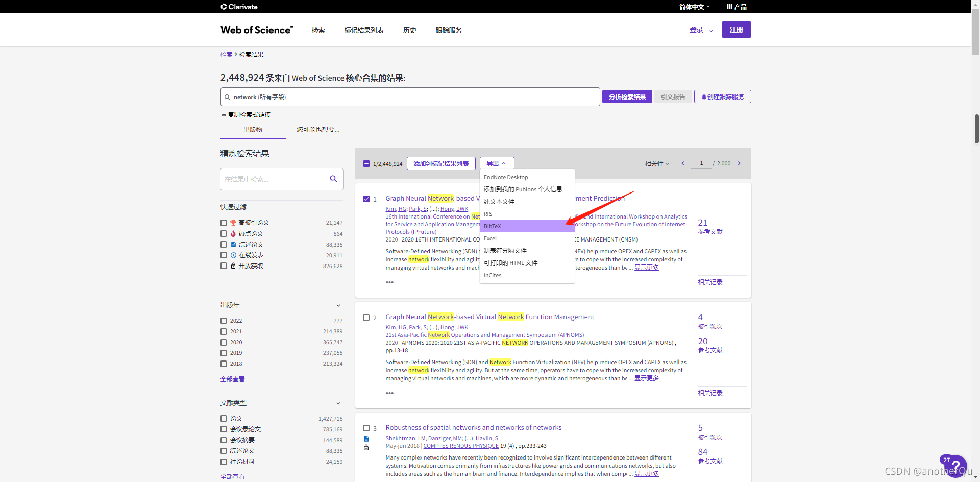Image resolution: width=980 pixels, height=482 pixels.
Task: Check result 2 checkbox
Action: click(x=366, y=317)
